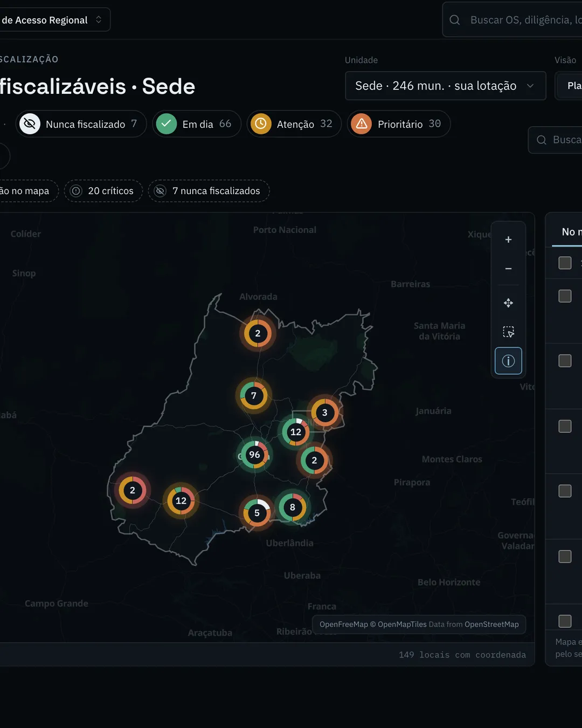Open the cluster marker showing 8

pyautogui.click(x=293, y=507)
